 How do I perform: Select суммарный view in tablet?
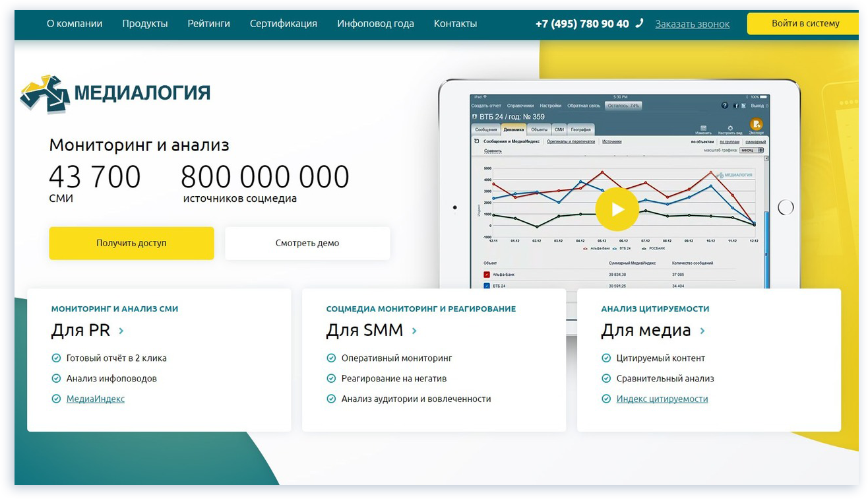tap(755, 142)
